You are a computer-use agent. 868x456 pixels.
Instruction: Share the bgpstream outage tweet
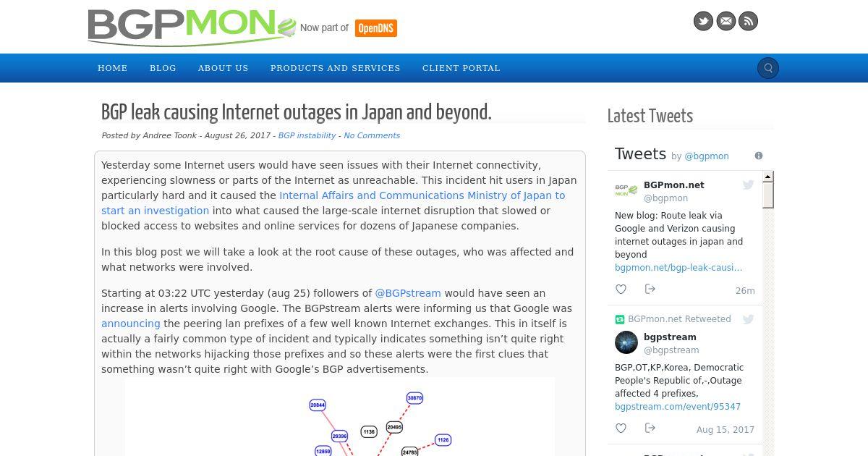click(x=650, y=428)
